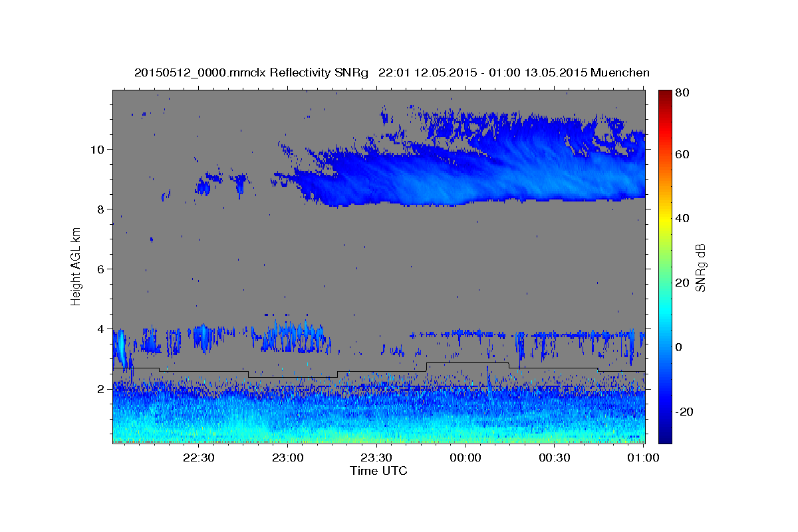Click the 23:30 time tick label
The height and width of the screenshot is (532, 798).
coord(376,458)
